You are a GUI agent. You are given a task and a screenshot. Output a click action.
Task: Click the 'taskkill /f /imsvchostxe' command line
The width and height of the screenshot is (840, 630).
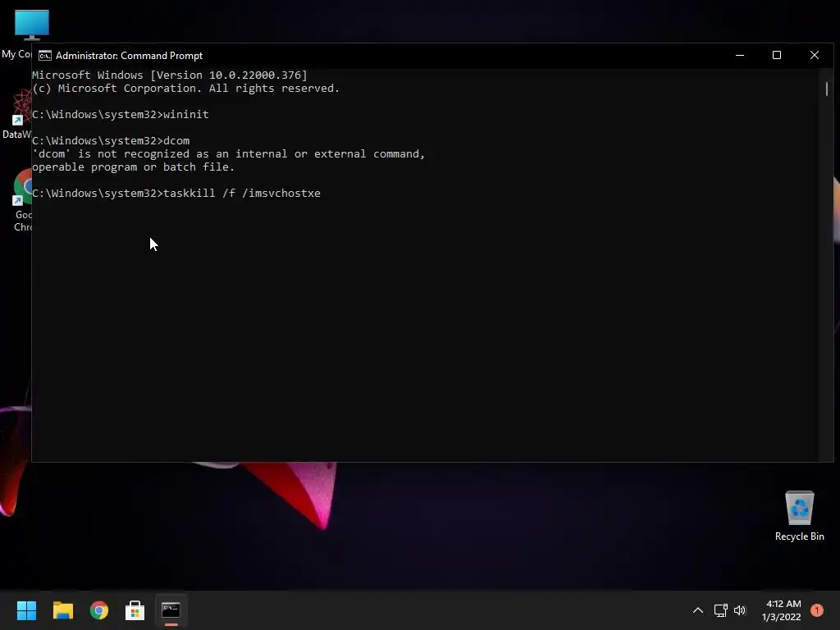pyautogui.click(x=176, y=194)
